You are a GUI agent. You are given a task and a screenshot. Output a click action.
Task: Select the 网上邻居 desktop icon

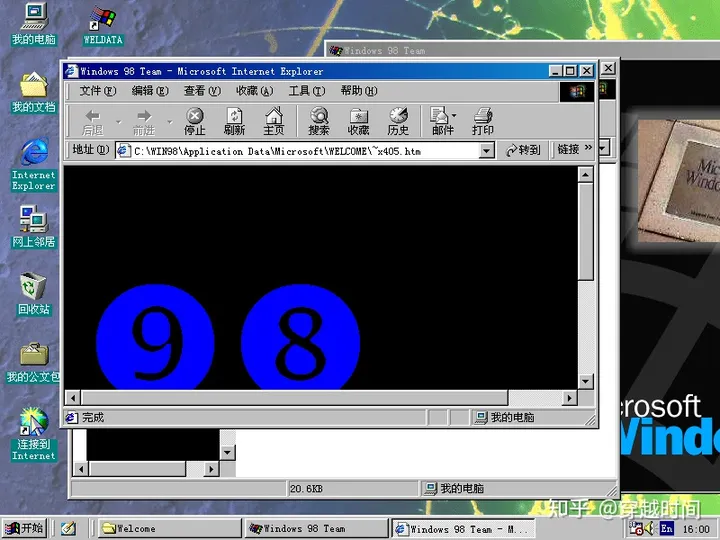click(34, 227)
